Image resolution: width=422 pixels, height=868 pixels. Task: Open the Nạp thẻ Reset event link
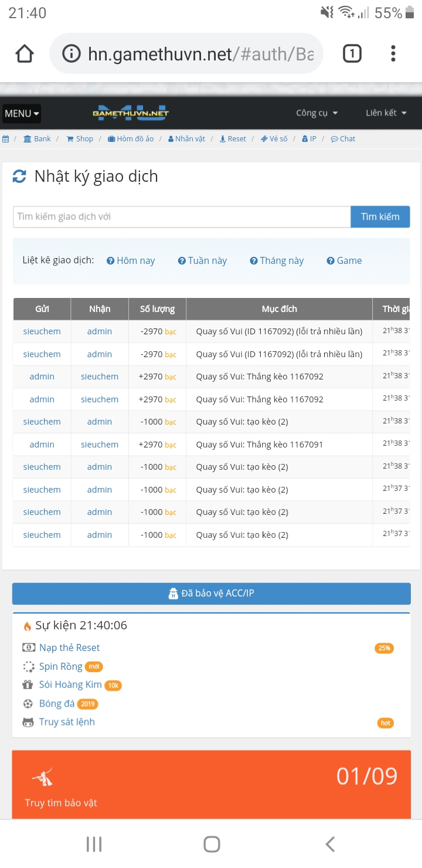[69, 647]
